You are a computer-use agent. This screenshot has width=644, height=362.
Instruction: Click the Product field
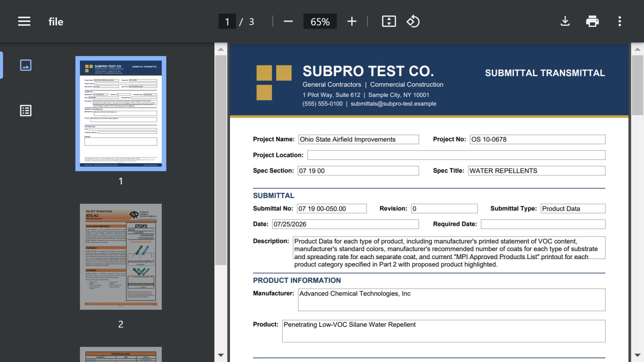[x=444, y=331]
